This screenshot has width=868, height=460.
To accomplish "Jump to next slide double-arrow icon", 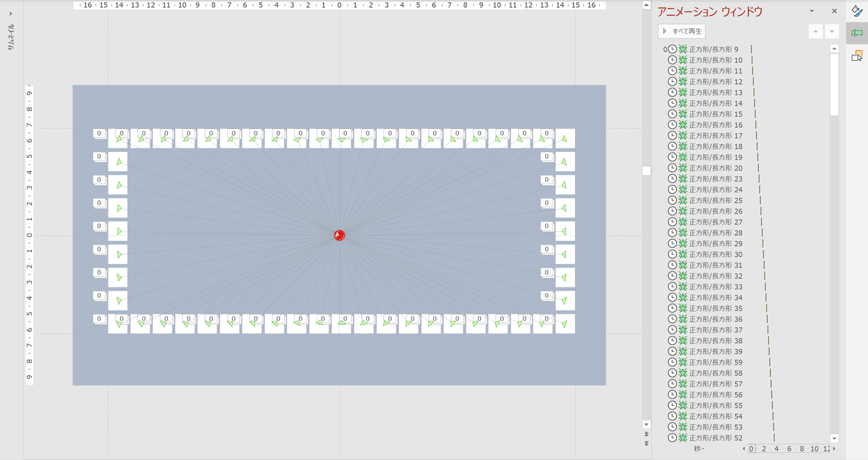I will 647,443.
